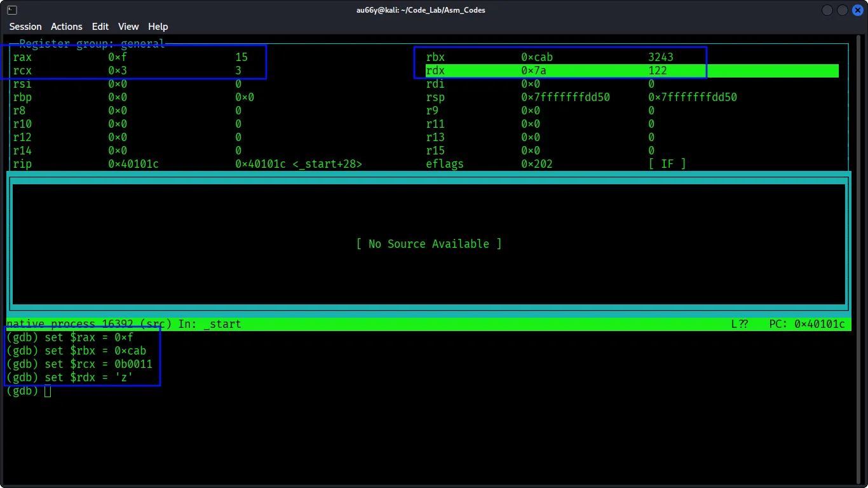Select the <_start+28> symbol text
868x488 pixels.
click(x=327, y=164)
